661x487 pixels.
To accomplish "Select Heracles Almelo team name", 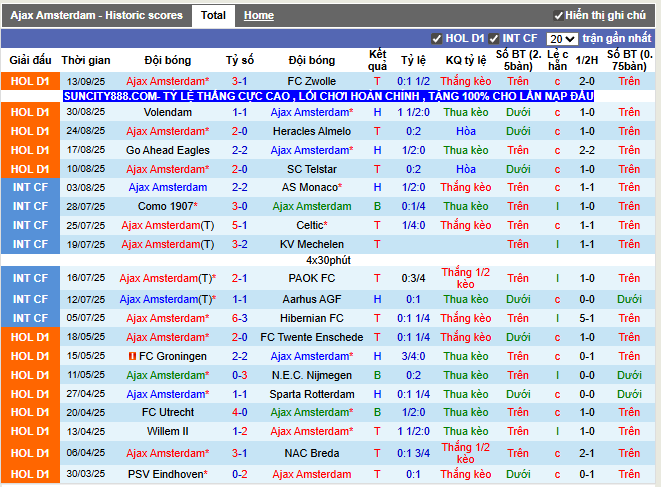I will click(312, 131).
